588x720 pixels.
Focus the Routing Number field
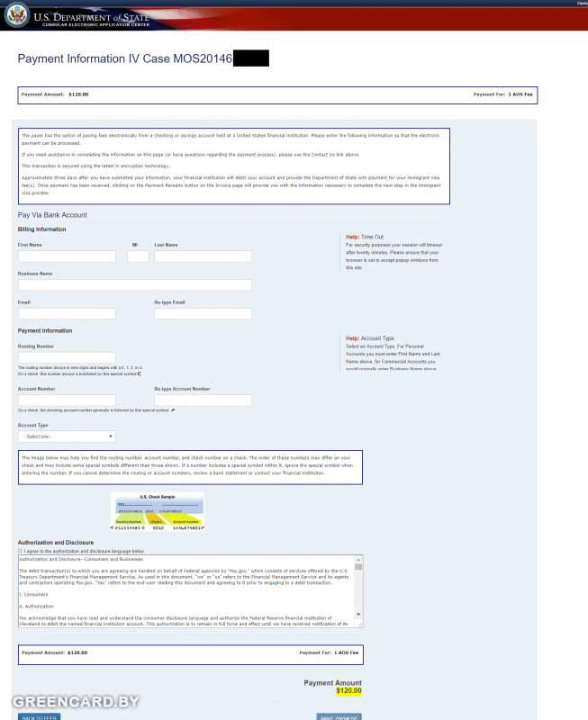(x=67, y=357)
